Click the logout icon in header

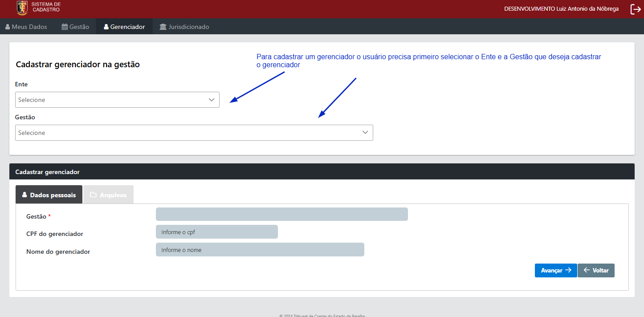click(636, 9)
